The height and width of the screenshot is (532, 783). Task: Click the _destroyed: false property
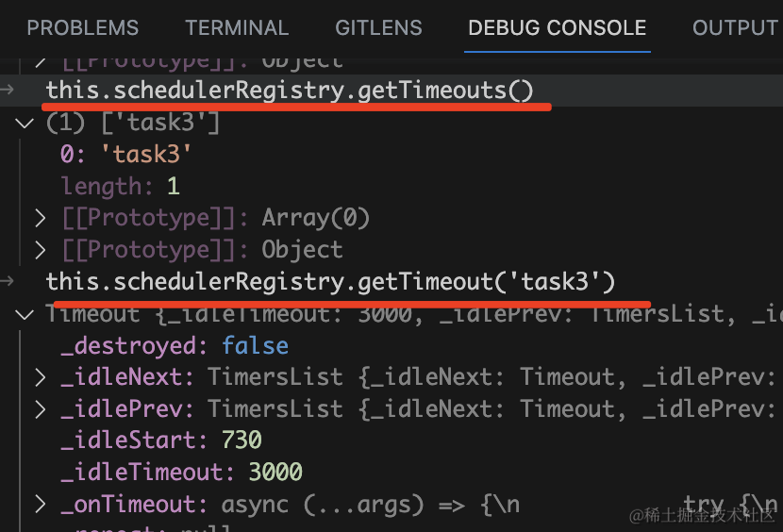click(x=175, y=345)
